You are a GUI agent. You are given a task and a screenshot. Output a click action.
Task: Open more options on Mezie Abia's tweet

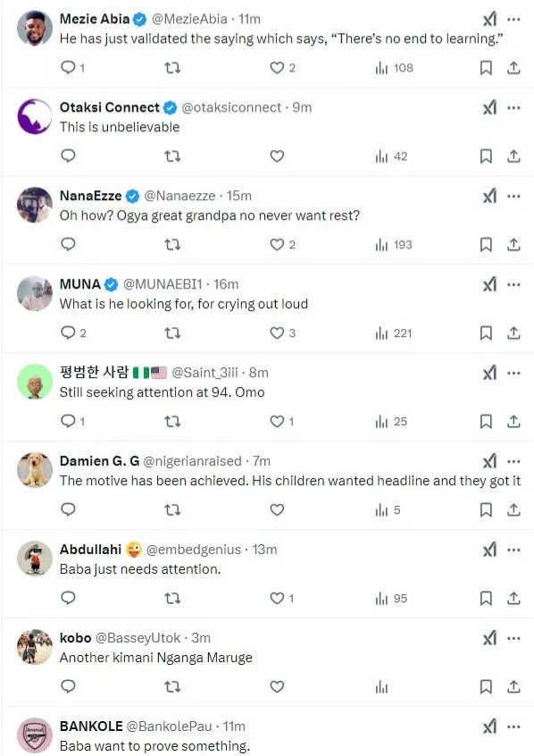click(513, 20)
